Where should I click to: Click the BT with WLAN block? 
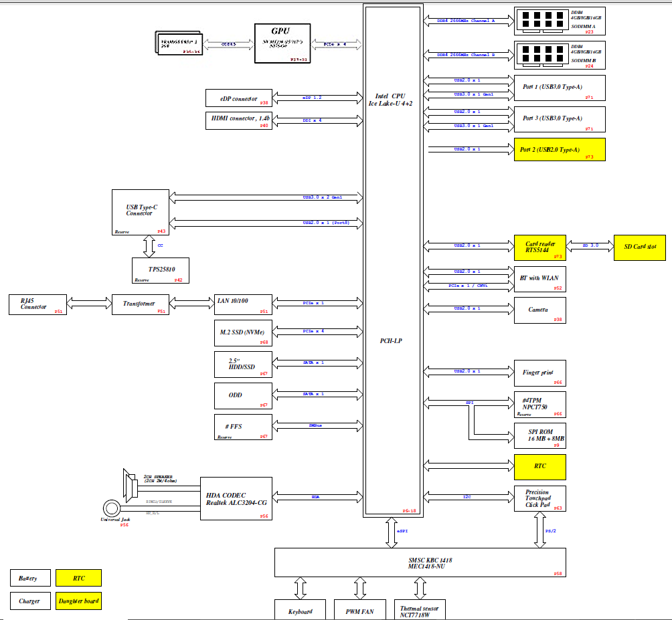(x=539, y=279)
